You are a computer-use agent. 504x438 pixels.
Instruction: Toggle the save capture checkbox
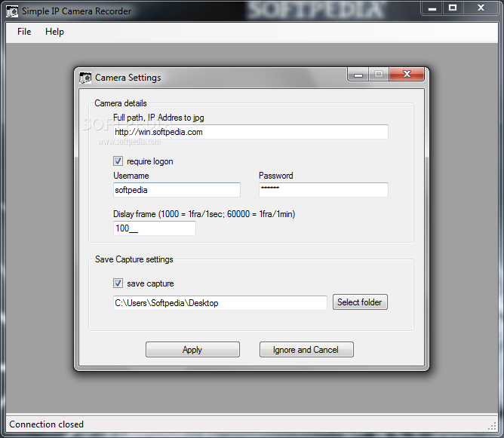pos(118,283)
